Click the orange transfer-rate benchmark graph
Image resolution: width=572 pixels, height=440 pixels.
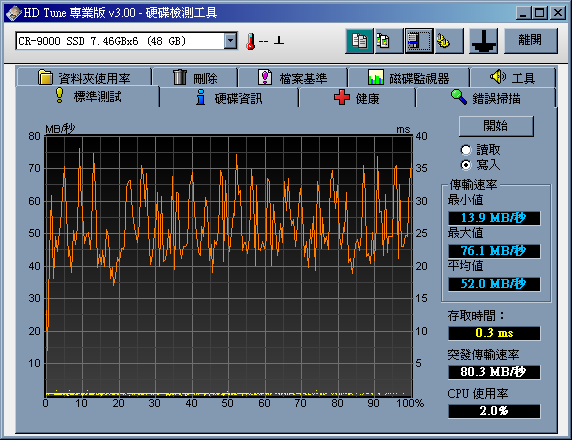tap(229, 266)
